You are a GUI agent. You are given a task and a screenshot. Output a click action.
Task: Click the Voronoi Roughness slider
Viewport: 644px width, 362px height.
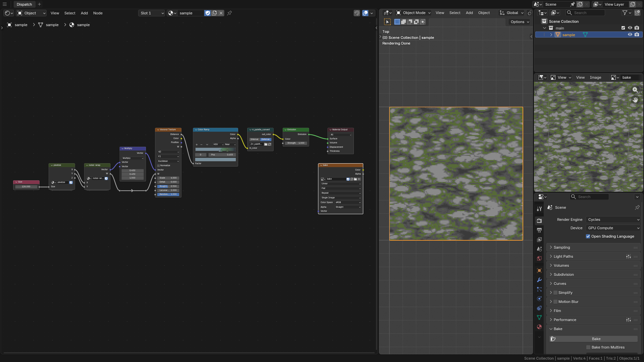[168, 186]
